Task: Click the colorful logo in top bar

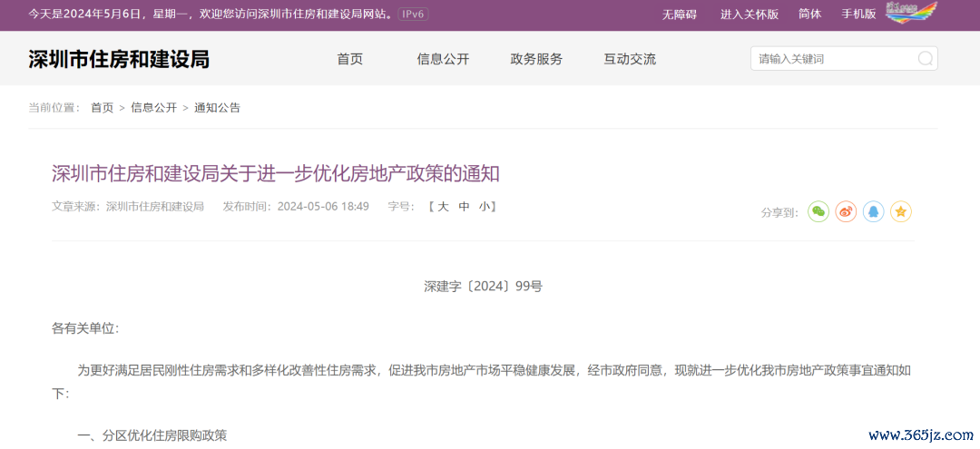Action: pyautogui.click(x=912, y=12)
